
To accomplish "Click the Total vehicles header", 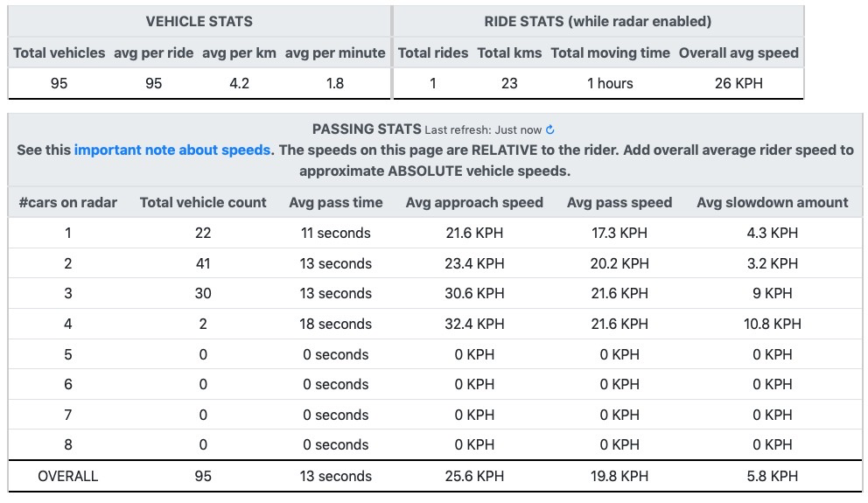I will pyautogui.click(x=59, y=52).
